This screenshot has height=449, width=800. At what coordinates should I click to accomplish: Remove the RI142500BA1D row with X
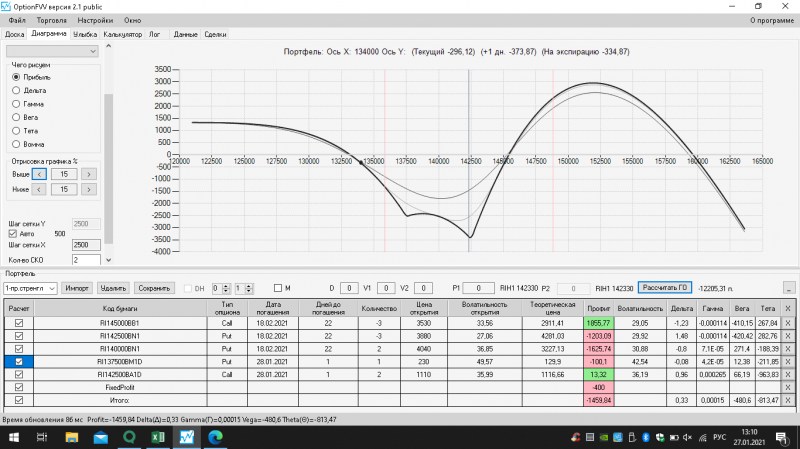tap(788, 374)
